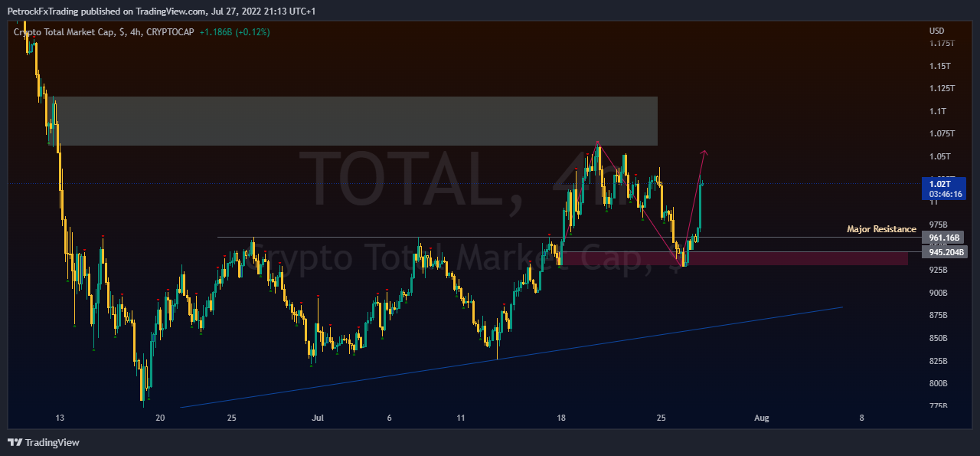980x456 pixels.
Task: Click the 1.075T price axis label
Action: 941,133
